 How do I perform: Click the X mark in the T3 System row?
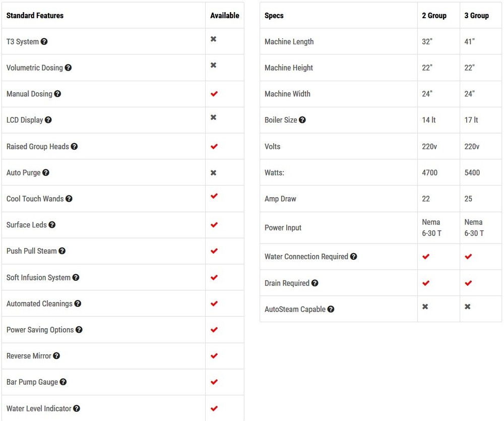click(x=214, y=39)
